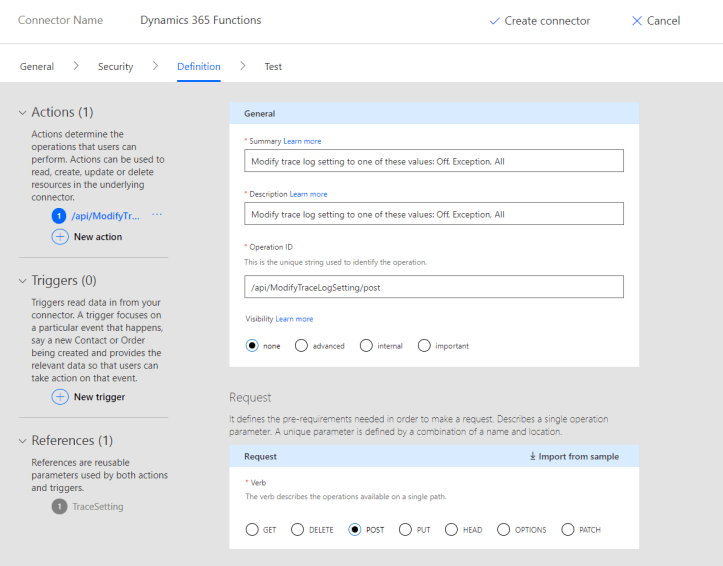Image resolution: width=723 pixels, height=566 pixels.
Task: Go to the Security tab
Action: 115,66
